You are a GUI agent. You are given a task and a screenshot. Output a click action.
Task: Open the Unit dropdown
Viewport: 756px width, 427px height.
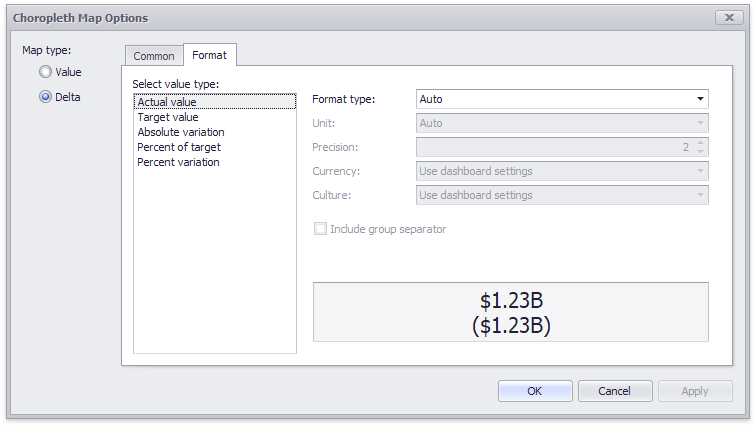click(x=699, y=123)
